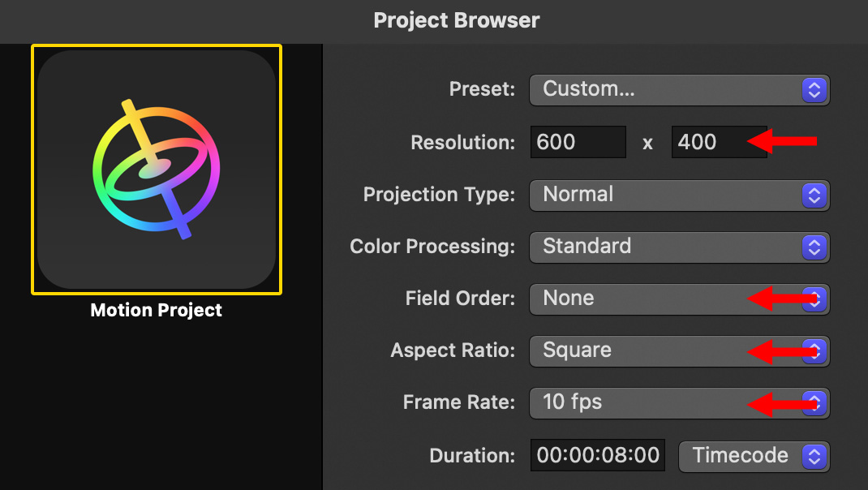
Task: Click the Color Processing chevron arrows
Action: click(x=813, y=247)
